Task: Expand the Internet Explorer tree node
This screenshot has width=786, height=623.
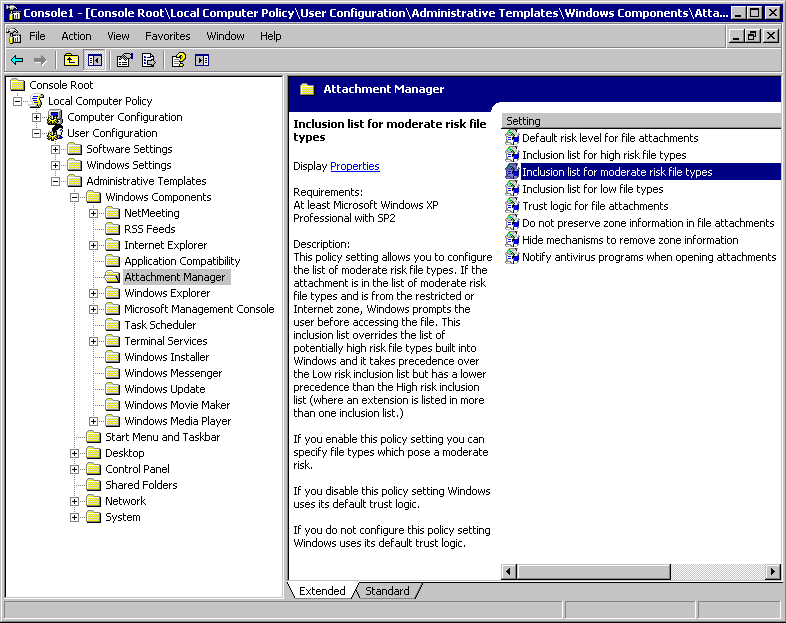Action: coord(94,245)
